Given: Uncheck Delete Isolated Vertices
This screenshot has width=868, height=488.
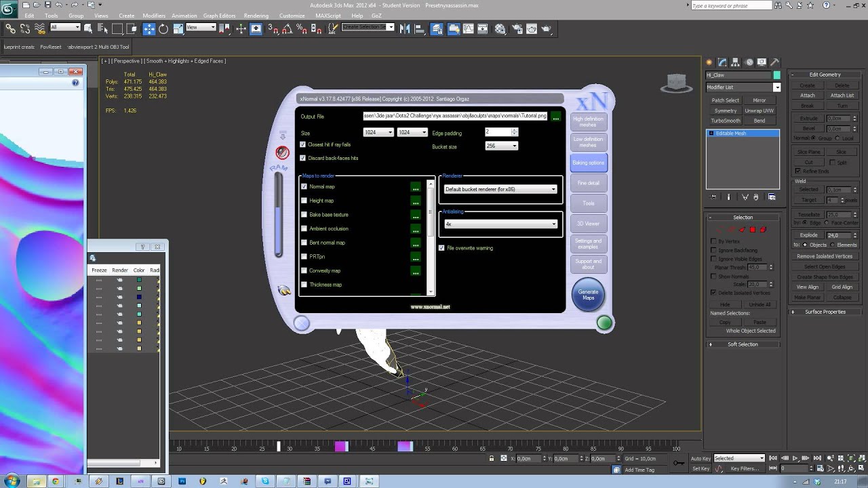Looking at the screenshot, I should [713, 293].
